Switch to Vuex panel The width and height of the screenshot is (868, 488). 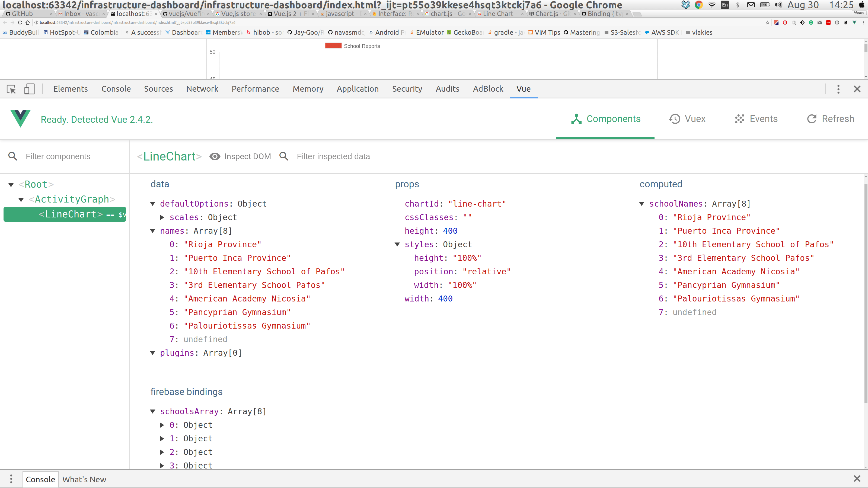(x=687, y=119)
